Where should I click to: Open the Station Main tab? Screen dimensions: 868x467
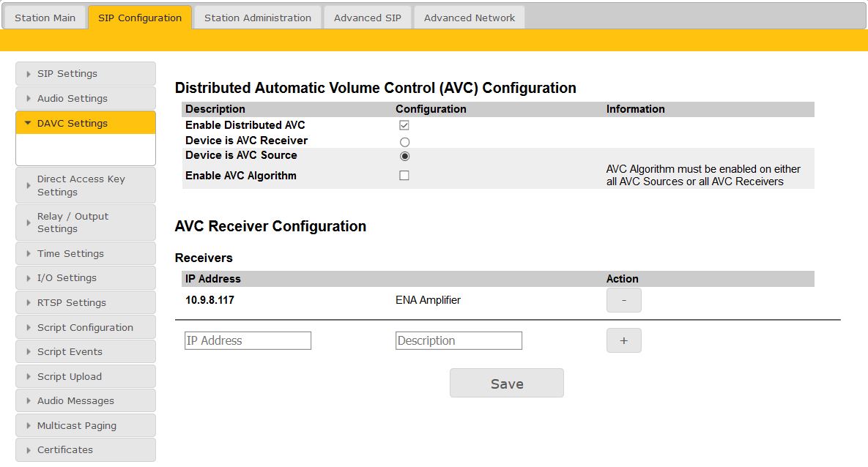click(45, 18)
